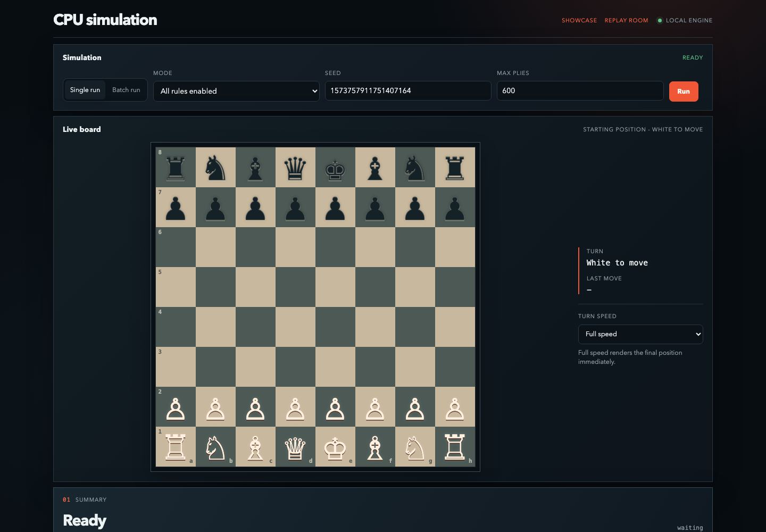Image resolution: width=766 pixels, height=532 pixels.
Task: Start the simulation with Run button
Action: click(x=684, y=91)
